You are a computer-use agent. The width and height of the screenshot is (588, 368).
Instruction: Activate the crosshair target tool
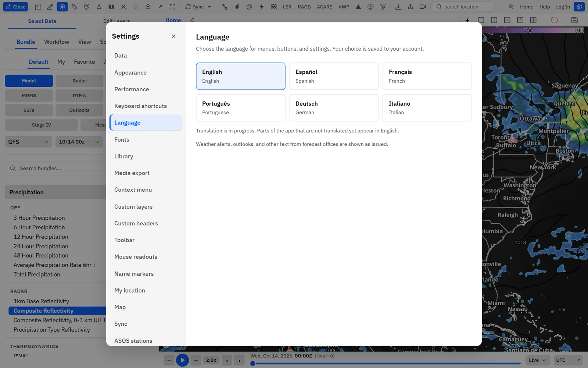pos(62,7)
